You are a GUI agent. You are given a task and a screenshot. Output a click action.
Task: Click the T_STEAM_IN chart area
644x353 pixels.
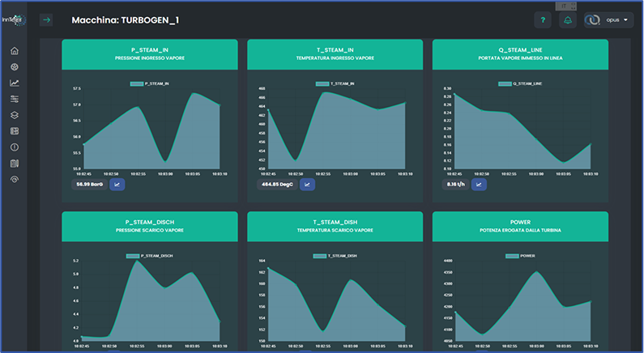coord(337,129)
